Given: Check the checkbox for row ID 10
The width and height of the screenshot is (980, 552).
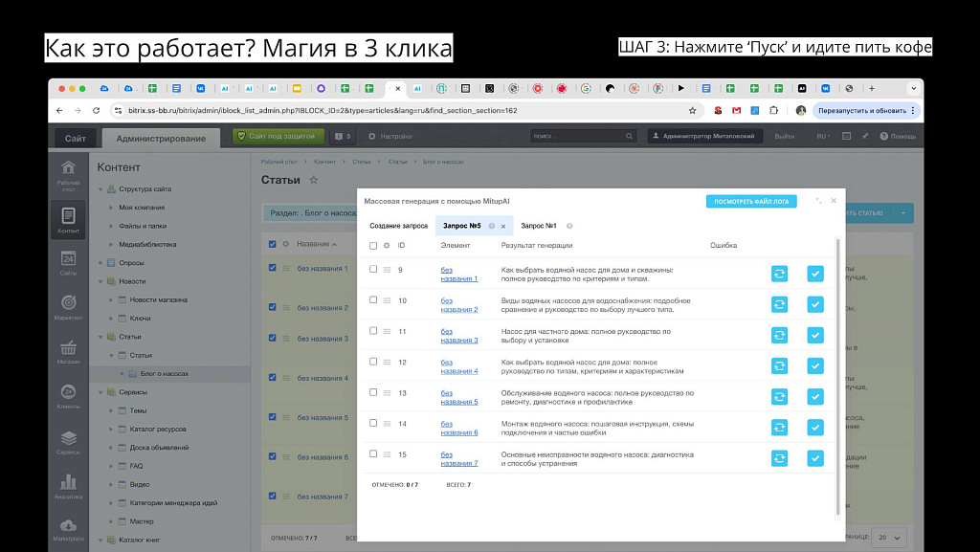Looking at the screenshot, I should click(x=373, y=300).
